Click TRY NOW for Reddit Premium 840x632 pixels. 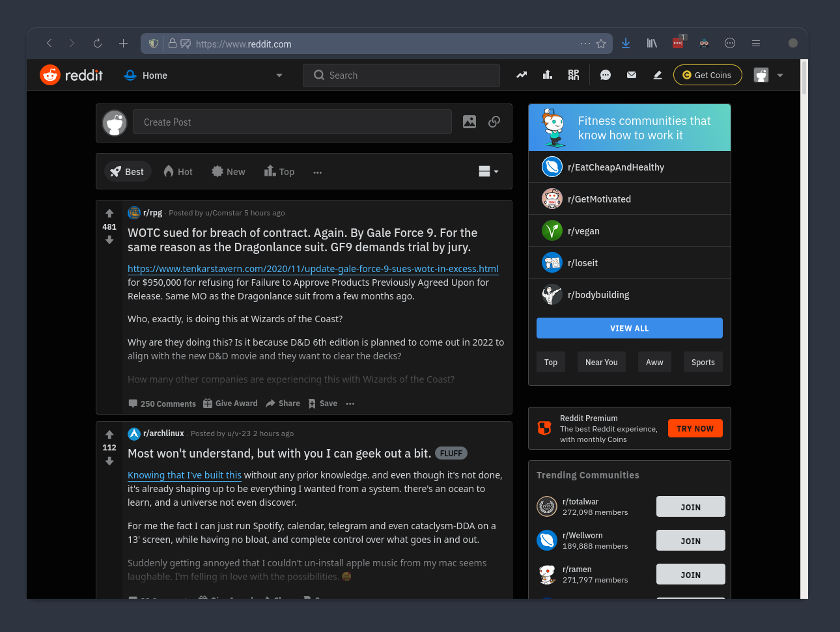click(695, 428)
